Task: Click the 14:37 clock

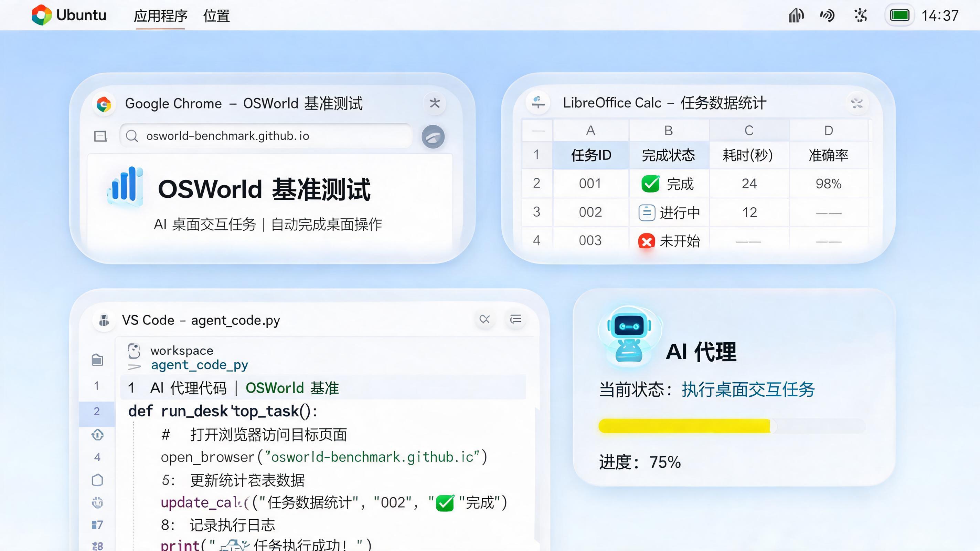Action: tap(940, 15)
